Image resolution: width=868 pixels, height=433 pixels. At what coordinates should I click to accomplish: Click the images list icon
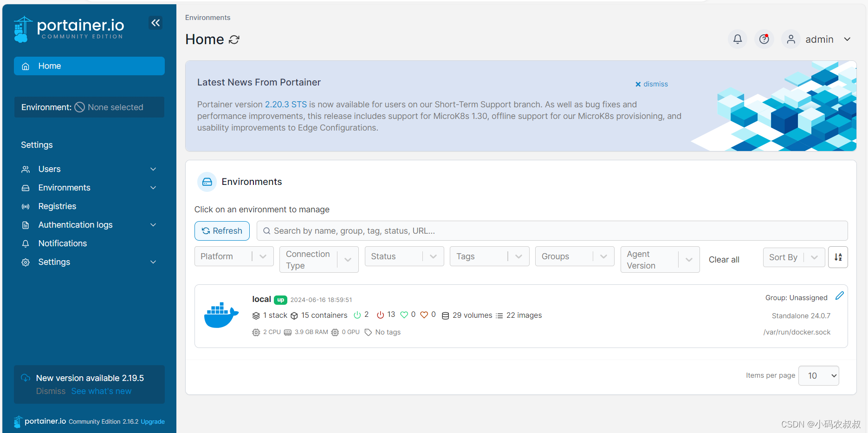(499, 316)
